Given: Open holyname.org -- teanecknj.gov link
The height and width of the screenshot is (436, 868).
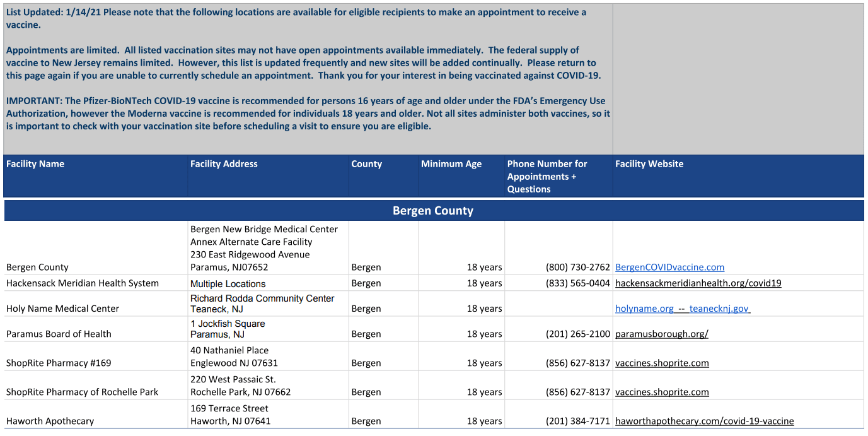Looking at the screenshot, I should 682,309.
